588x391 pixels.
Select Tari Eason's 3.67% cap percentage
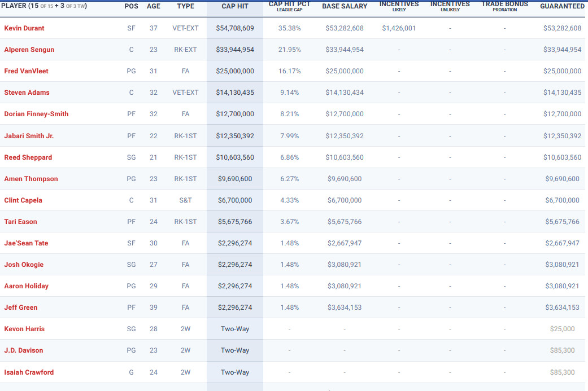click(x=290, y=222)
